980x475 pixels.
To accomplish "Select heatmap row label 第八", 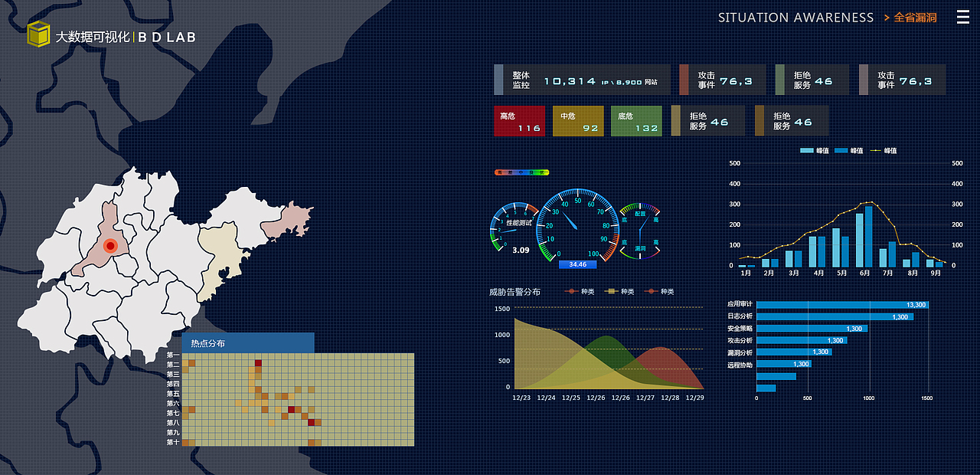I will click(173, 423).
